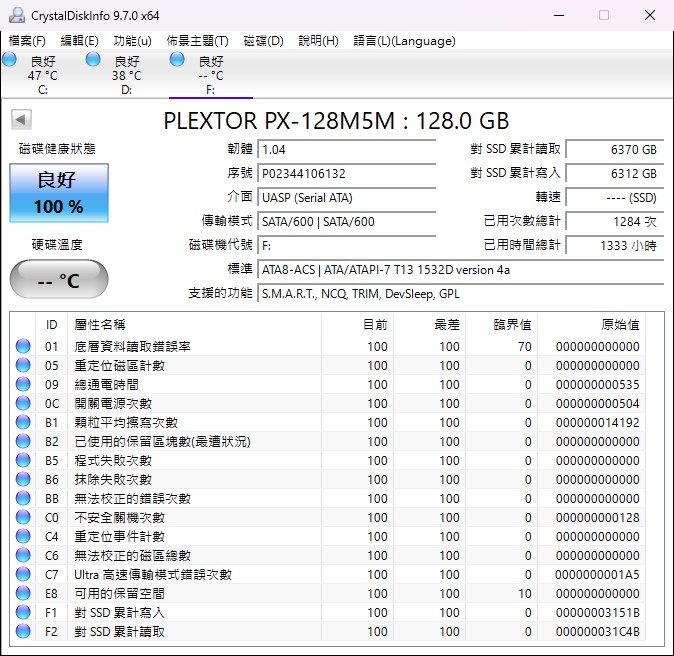Click power on hours value 1333 小時

(x=615, y=245)
